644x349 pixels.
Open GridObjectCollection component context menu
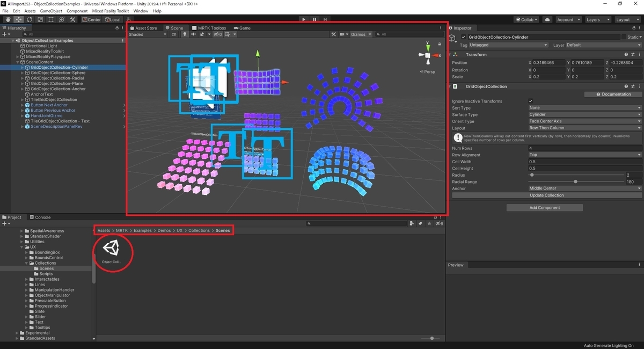[x=639, y=86]
